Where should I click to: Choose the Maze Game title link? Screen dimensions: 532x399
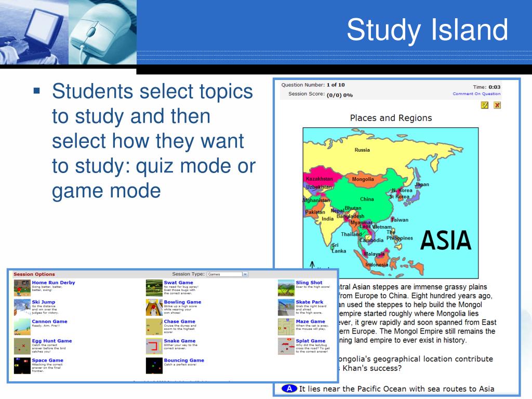pos(311,321)
